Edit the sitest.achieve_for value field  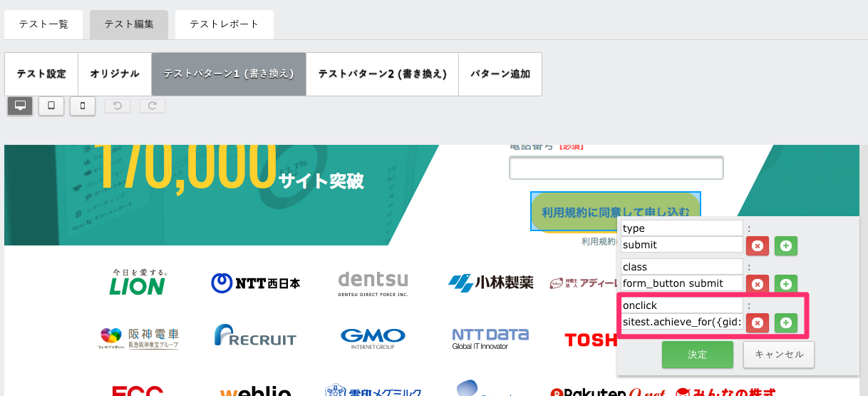coord(682,322)
